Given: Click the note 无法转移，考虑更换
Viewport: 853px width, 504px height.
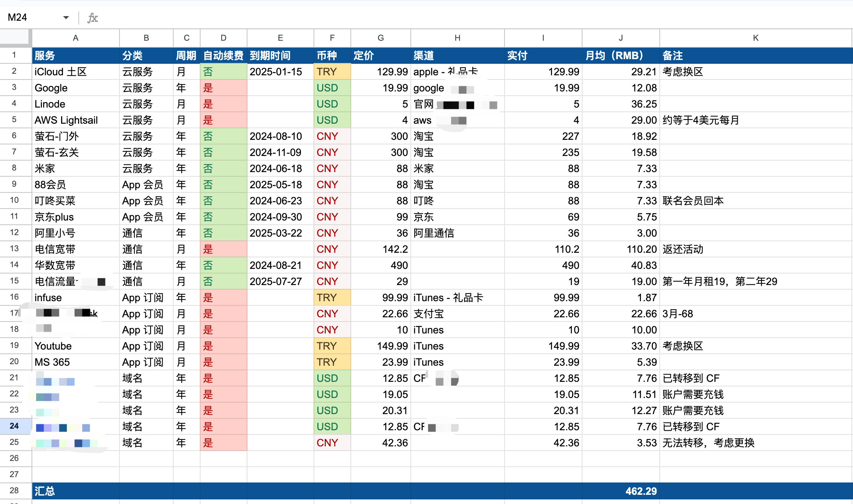Looking at the screenshot, I should [756, 443].
